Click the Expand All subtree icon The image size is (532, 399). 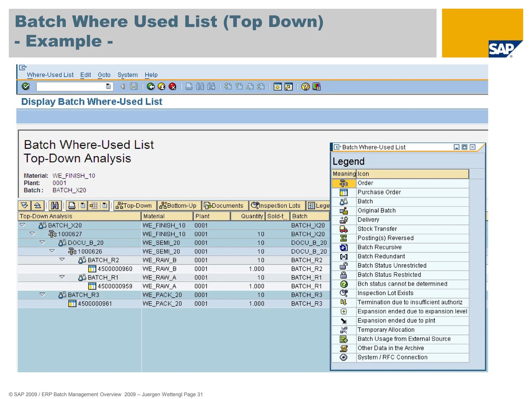click(x=24, y=205)
